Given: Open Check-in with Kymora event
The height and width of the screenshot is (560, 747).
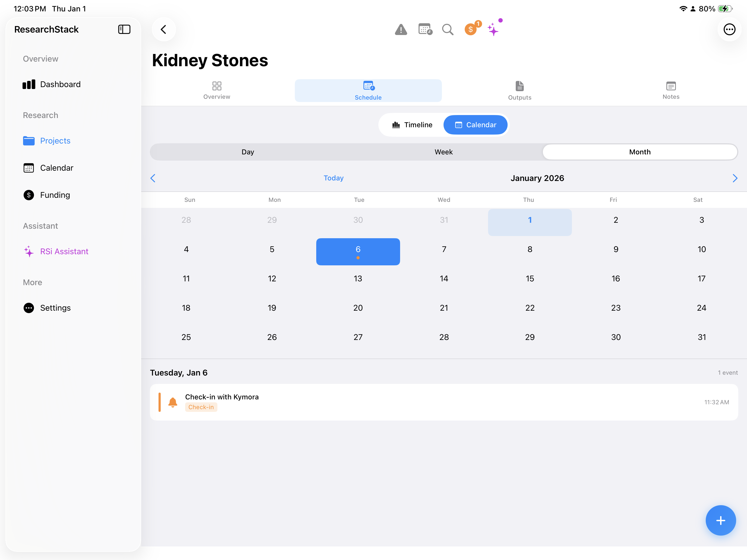Looking at the screenshot, I should point(444,402).
